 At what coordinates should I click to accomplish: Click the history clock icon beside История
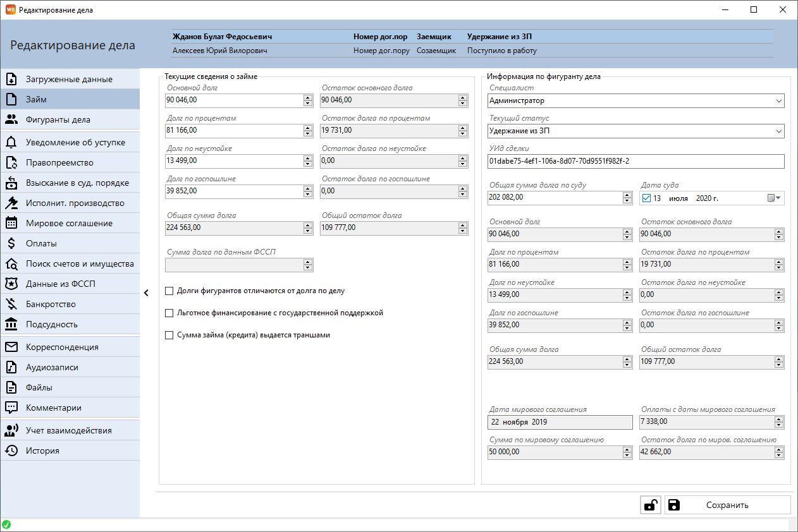click(x=11, y=450)
